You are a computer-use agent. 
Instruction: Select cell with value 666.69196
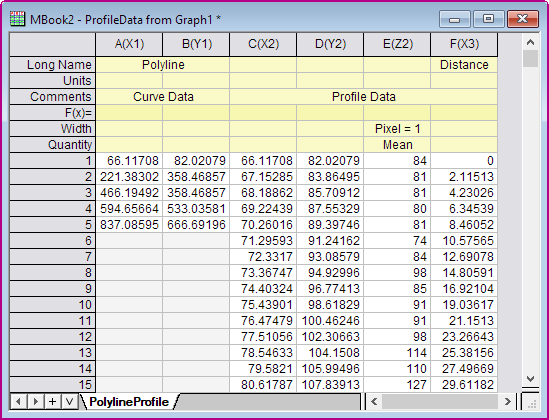coord(196,225)
